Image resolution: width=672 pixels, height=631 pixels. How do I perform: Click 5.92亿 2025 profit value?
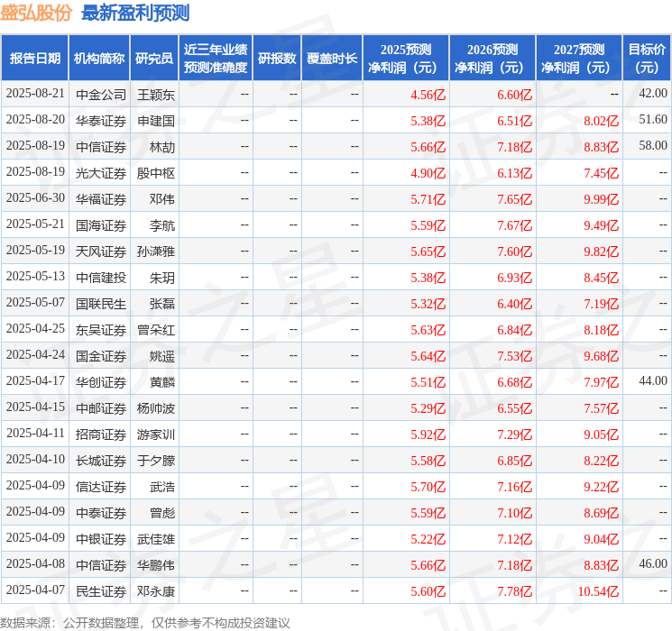point(428,434)
